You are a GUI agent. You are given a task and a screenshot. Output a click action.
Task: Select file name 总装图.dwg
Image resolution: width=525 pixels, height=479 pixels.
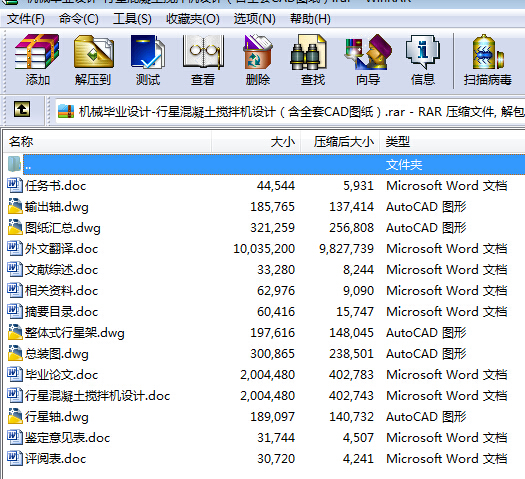(57, 354)
